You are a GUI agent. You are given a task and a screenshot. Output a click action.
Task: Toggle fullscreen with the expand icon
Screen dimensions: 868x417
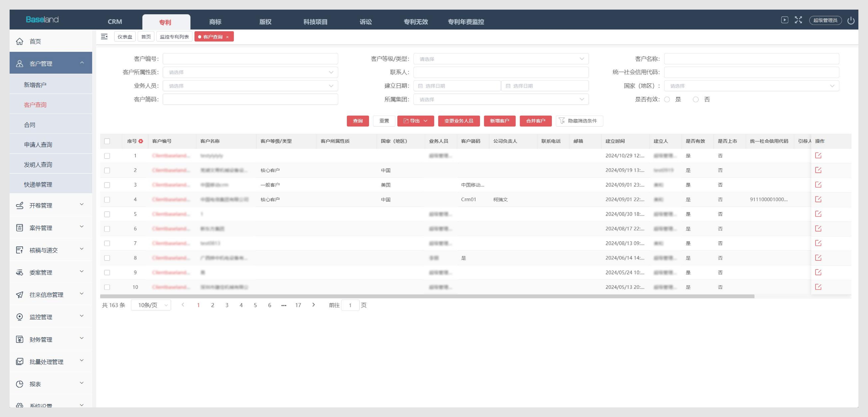798,20
